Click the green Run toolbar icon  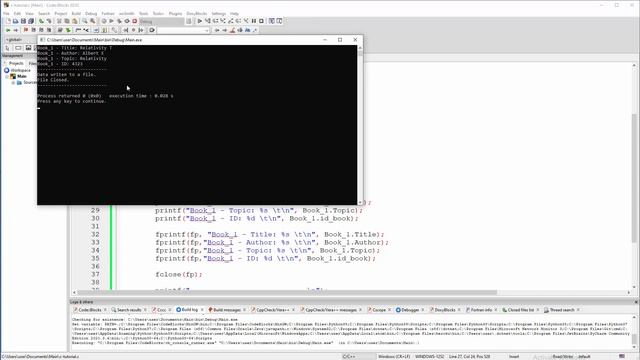pyautogui.click(x=111, y=21)
